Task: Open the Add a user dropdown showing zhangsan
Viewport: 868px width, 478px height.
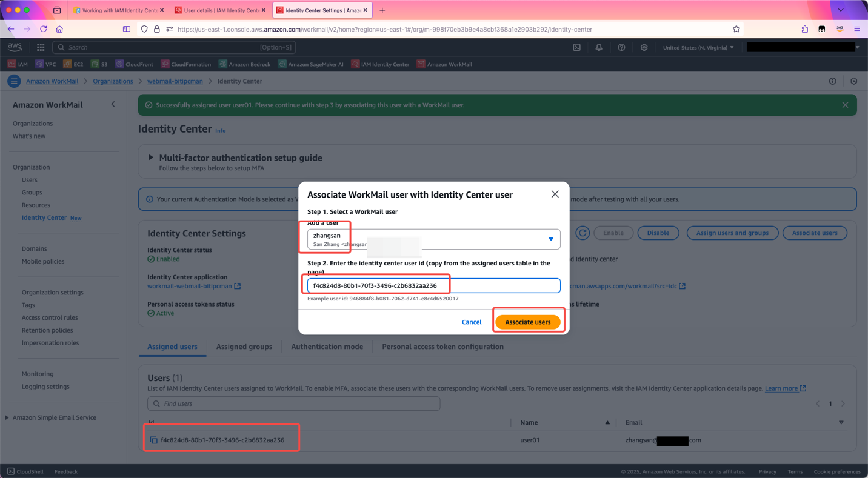Action: [434, 239]
